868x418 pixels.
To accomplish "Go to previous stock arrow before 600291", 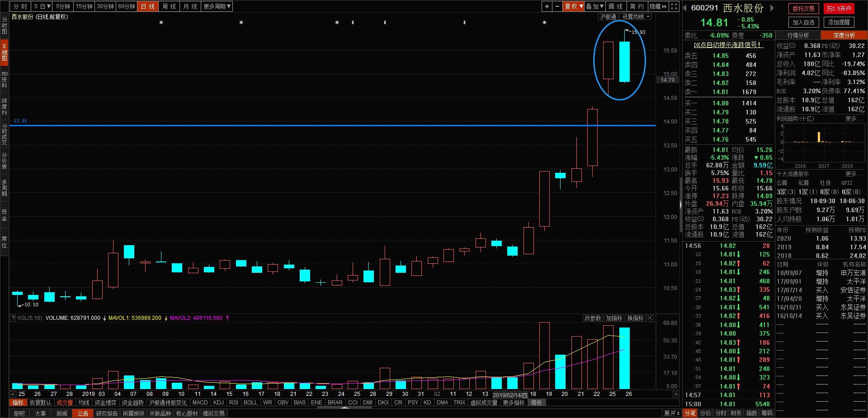I will pos(685,8).
